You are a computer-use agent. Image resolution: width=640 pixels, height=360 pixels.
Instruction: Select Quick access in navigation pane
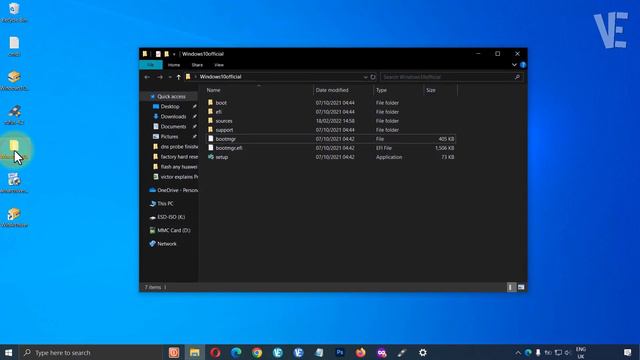pos(171,97)
